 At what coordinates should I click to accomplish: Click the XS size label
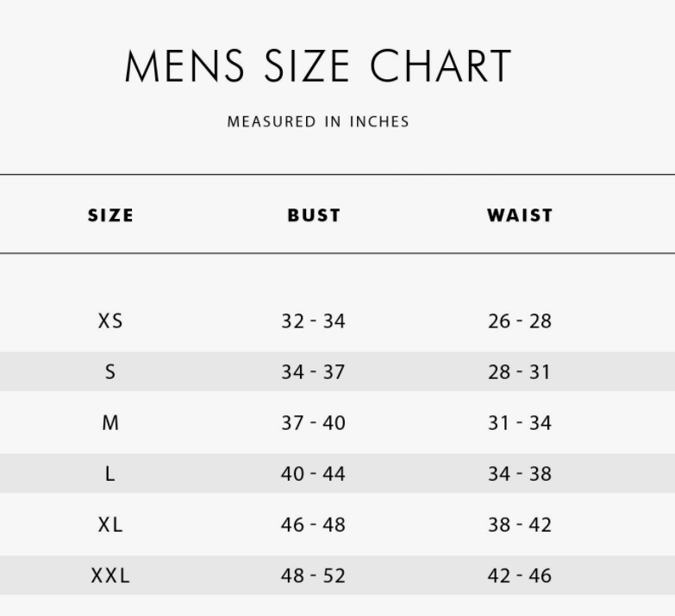click(110, 321)
